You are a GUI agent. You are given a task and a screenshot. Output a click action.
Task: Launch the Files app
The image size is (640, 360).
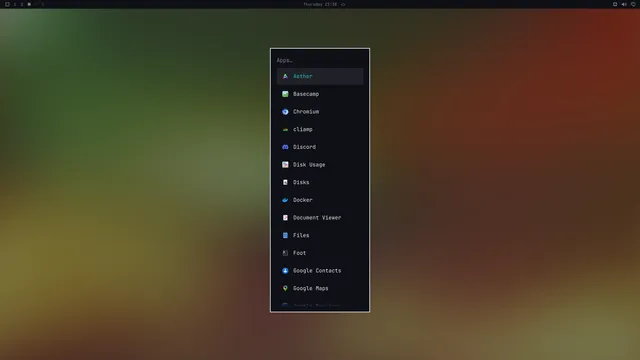pos(320,235)
